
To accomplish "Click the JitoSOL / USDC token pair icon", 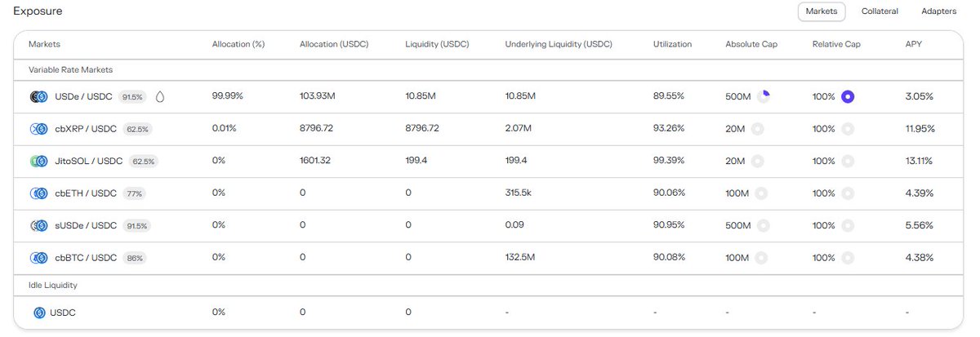I will coord(39,162).
